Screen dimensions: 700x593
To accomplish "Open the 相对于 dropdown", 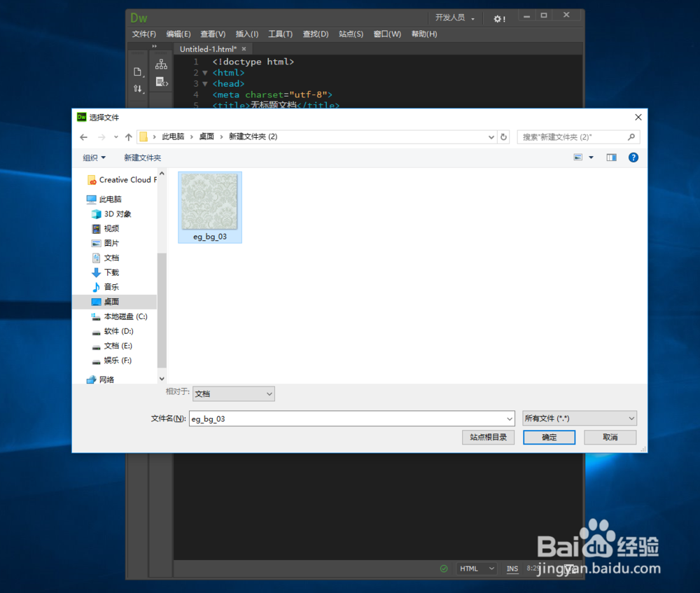I will click(234, 393).
